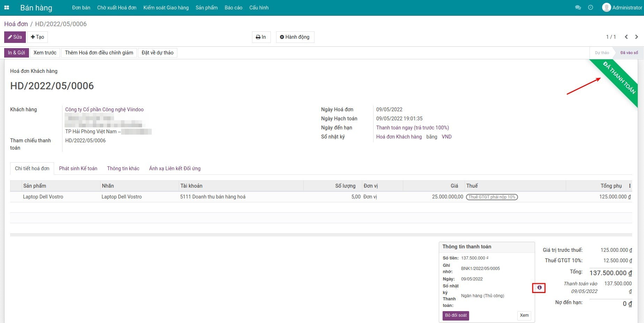
Task: Open journal Hoá đơn Khách hàng link
Action: click(x=399, y=137)
